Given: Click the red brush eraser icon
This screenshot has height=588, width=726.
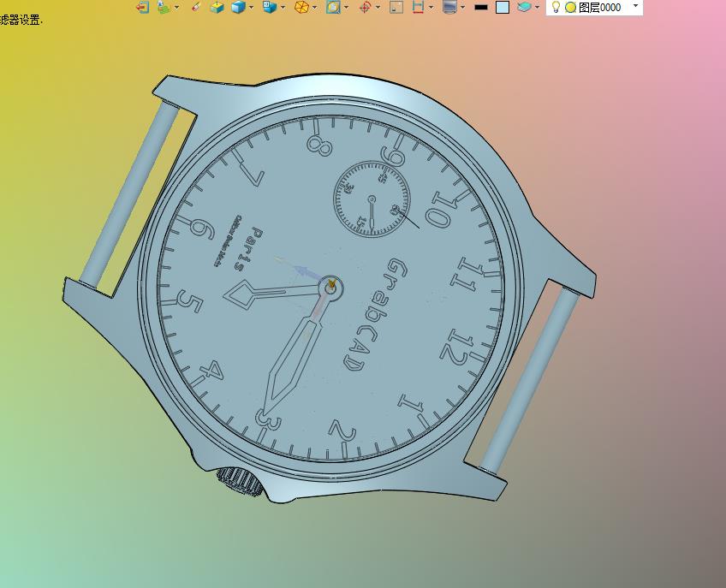Looking at the screenshot, I should point(196,7).
